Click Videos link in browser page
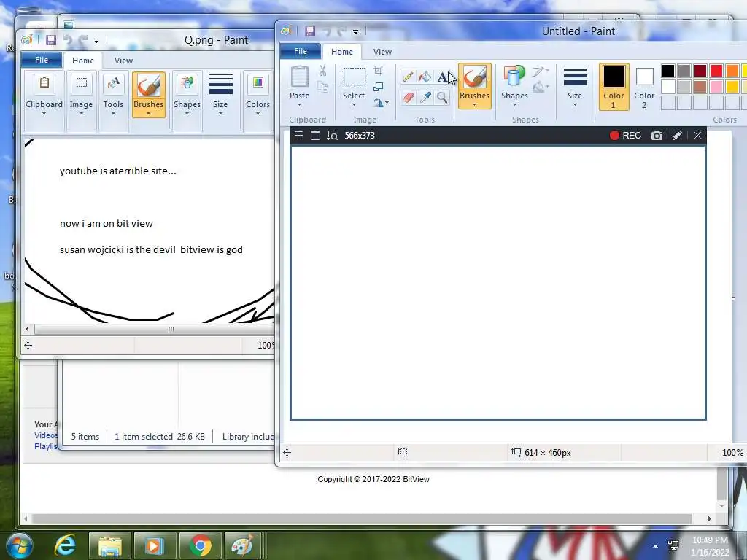The image size is (747, 560). pyautogui.click(x=46, y=435)
